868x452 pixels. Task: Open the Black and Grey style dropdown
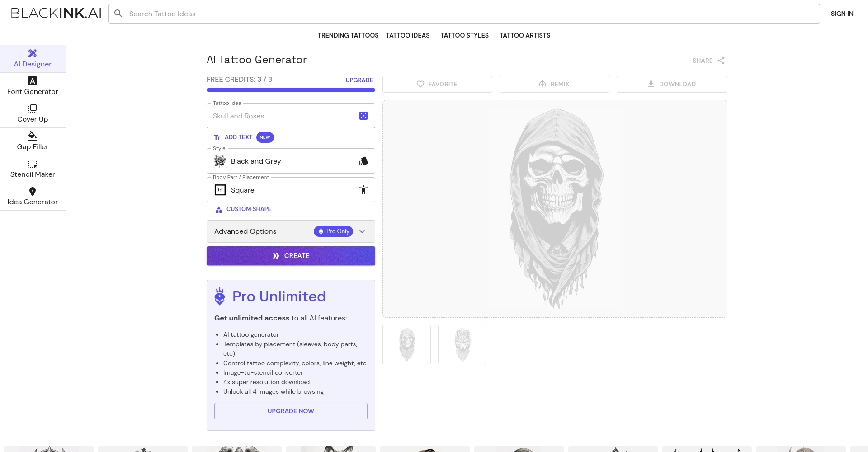[291, 161]
